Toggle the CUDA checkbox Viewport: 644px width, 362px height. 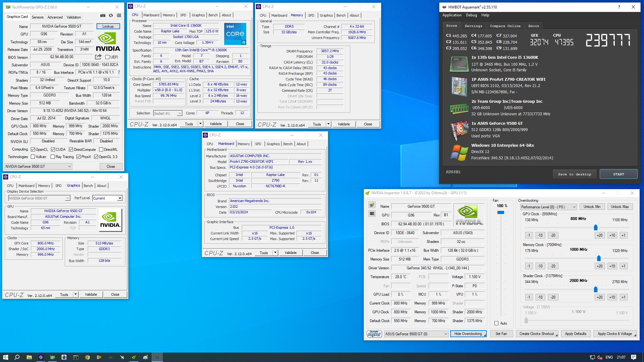(53, 150)
